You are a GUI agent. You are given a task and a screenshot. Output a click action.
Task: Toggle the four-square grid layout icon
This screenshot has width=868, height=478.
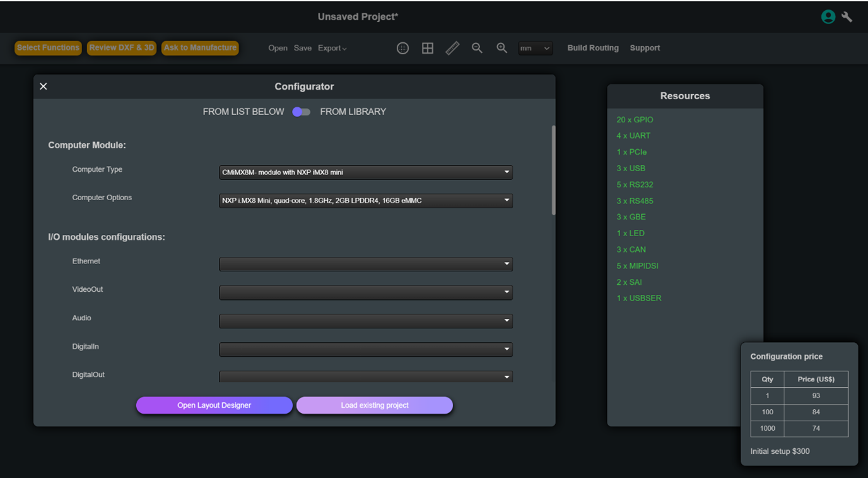(428, 48)
